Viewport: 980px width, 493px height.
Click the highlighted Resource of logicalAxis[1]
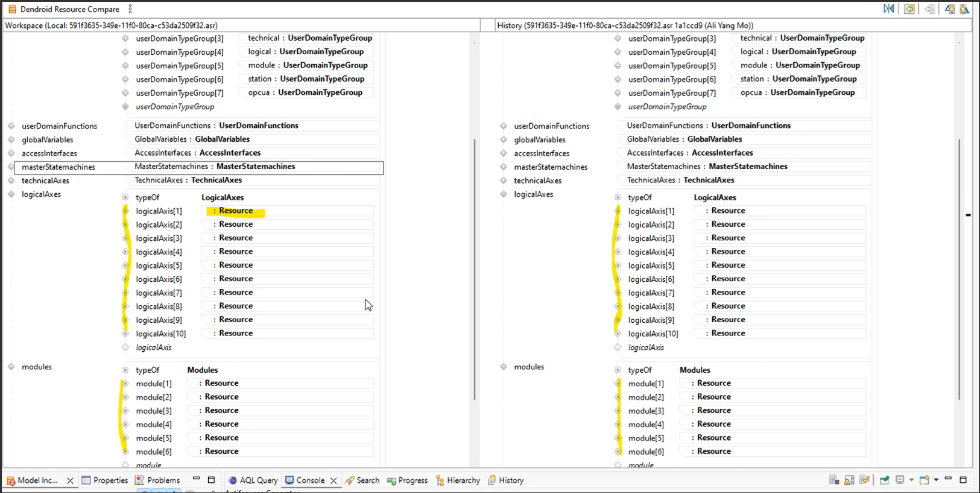tap(236, 211)
